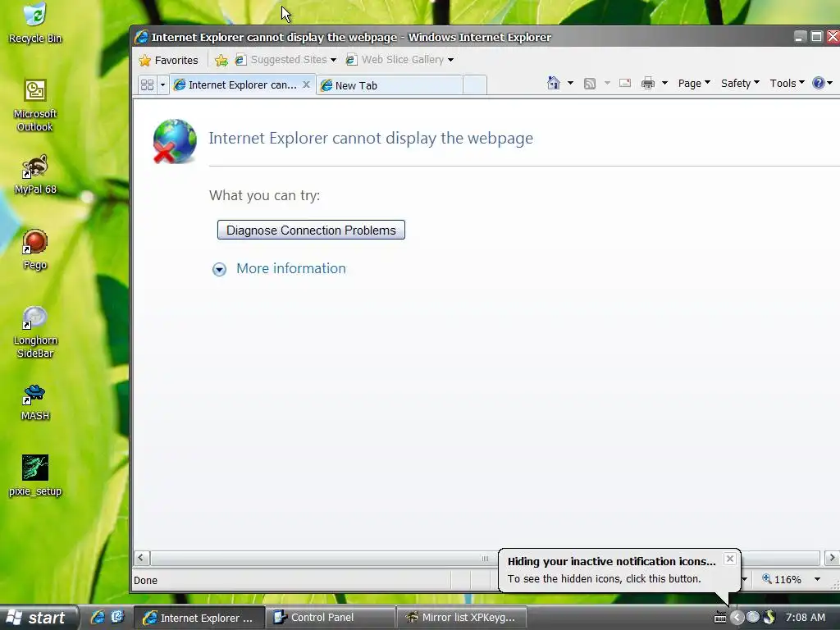840x630 pixels.
Task: Open the Quick Tabs grid icon
Action: 147,85
